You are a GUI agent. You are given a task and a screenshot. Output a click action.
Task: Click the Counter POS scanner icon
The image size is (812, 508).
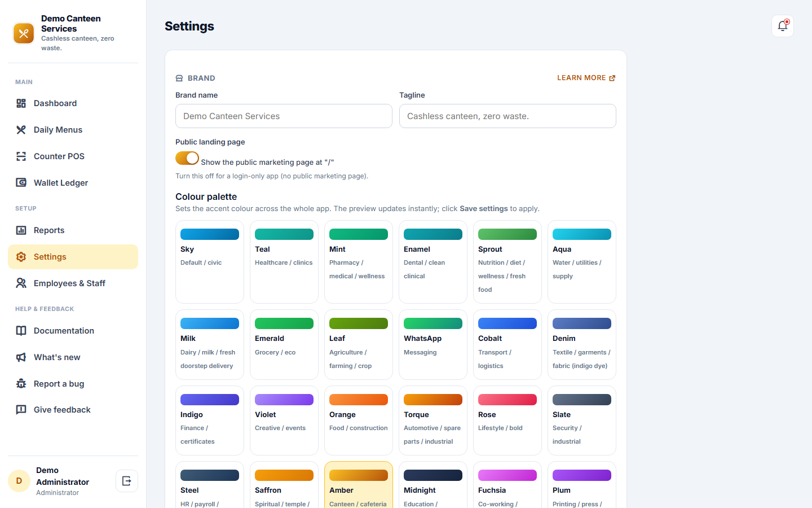[x=21, y=156]
